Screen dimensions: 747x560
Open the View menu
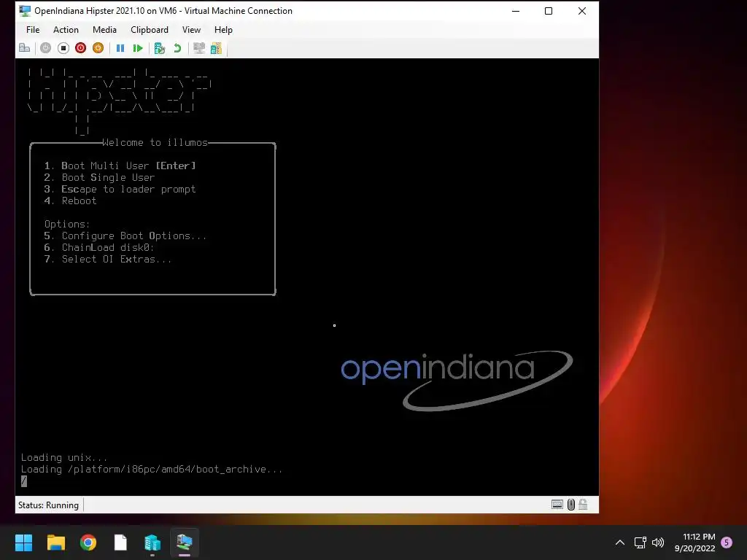point(191,29)
